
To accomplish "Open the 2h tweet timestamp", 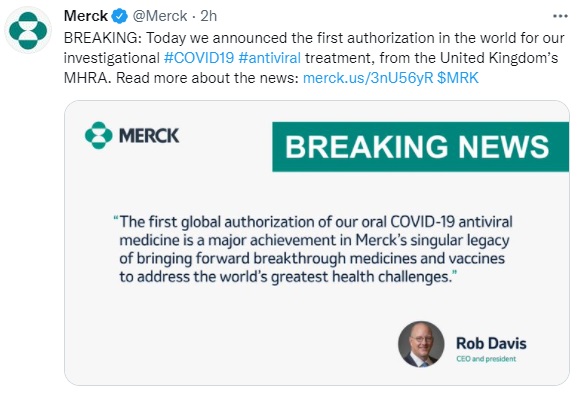I will [209, 16].
